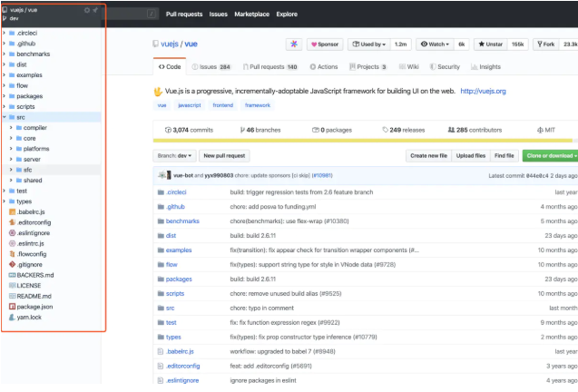
Task: Open the http://vuejs.org link
Action: [483, 91]
